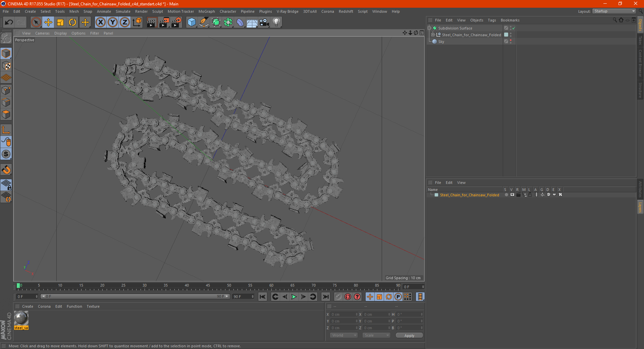Screen dimensions: 644x349
Task: Render to Picture Viewer
Action: [164, 22]
